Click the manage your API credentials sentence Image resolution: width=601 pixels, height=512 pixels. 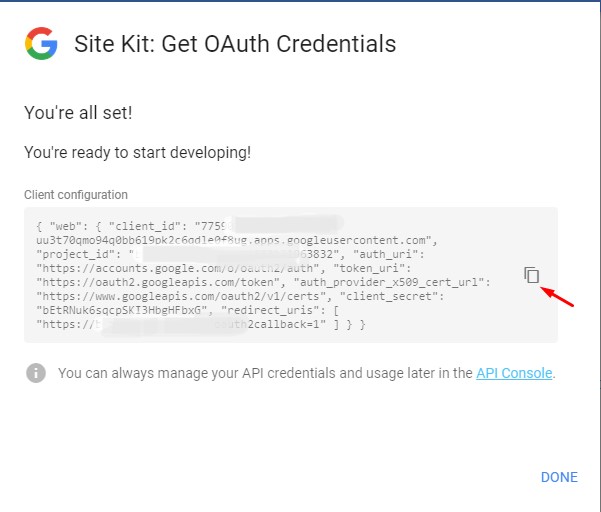pos(307,373)
